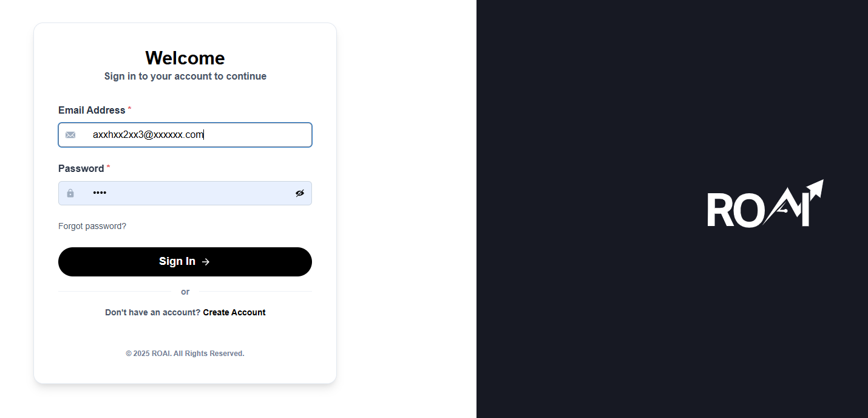Click the arrow icon on Sign In

[206, 262]
